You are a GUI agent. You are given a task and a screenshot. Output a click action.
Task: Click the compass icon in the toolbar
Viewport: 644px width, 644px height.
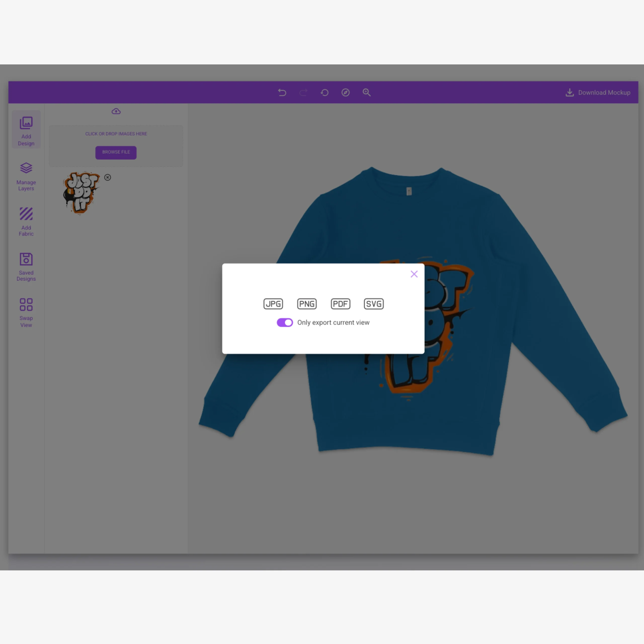pos(346,92)
